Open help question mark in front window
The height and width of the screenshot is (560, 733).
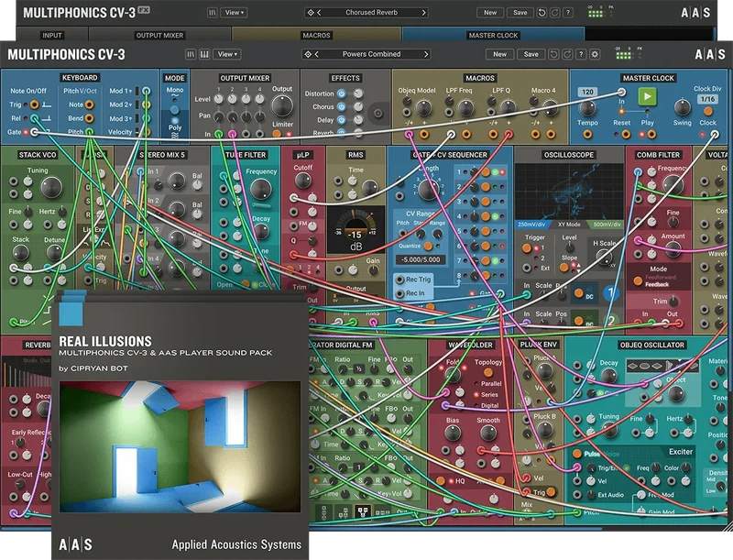(x=581, y=54)
